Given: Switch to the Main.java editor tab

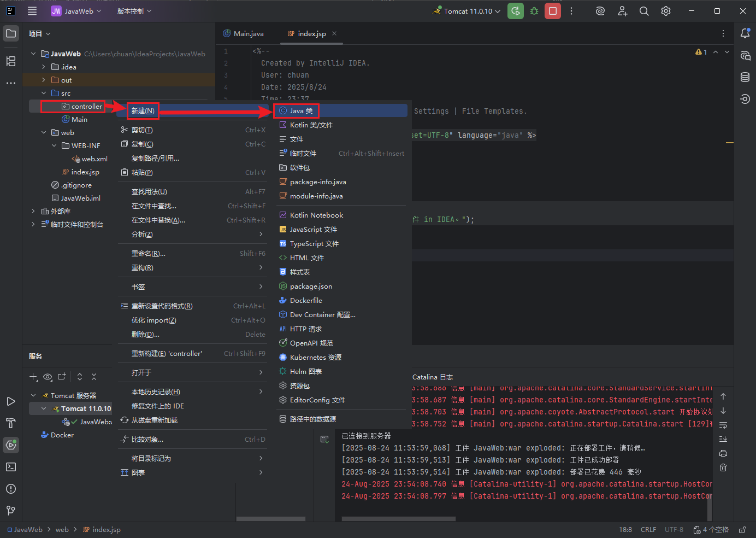Looking at the screenshot, I should pyautogui.click(x=244, y=33).
